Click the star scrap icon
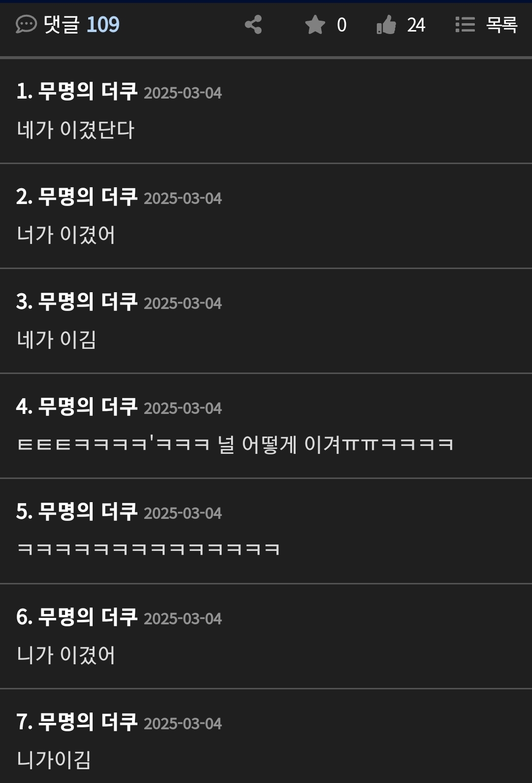The width and height of the screenshot is (532, 783). point(315,25)
